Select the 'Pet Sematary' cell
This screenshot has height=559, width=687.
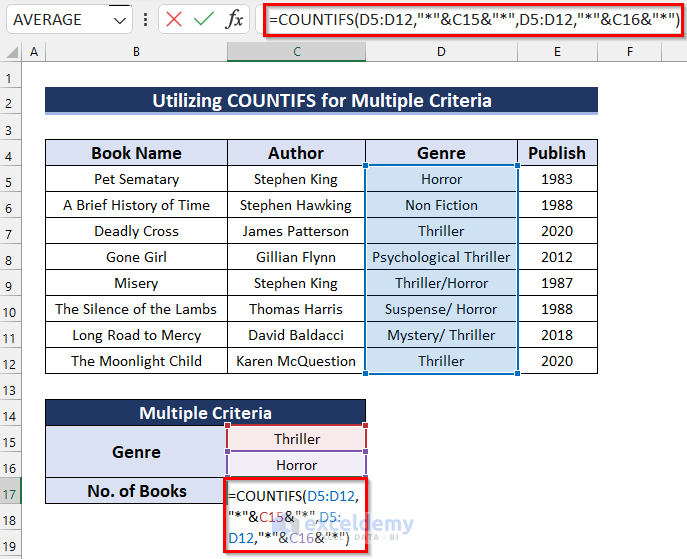pos(136,179)
